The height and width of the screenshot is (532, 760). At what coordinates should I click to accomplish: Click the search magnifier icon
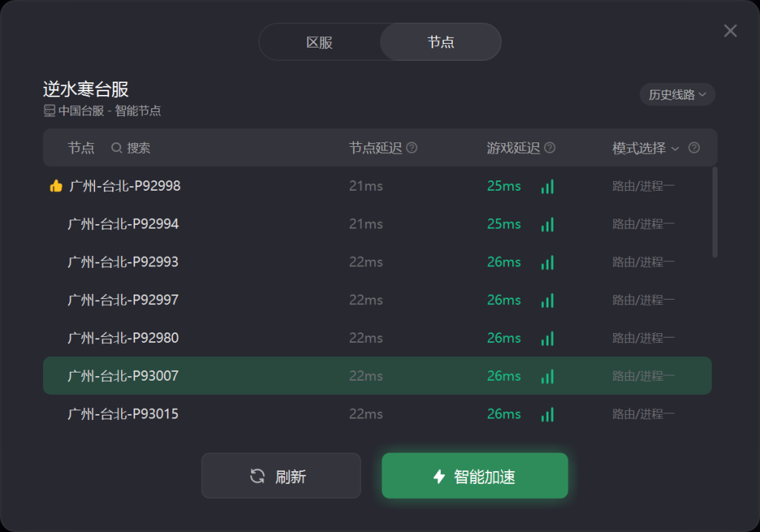(117, 148)
